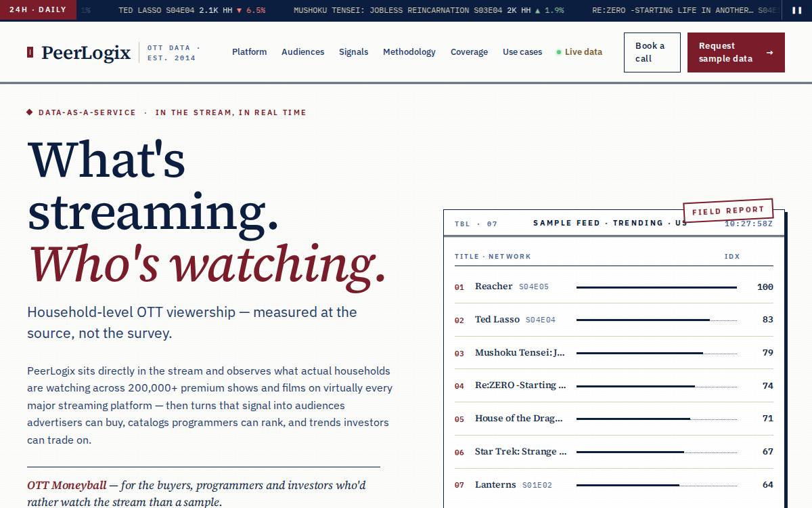Viewport: 812px width, 508px height.
Task: Click the TITLE · NETWORK column header
Action: 493,257
